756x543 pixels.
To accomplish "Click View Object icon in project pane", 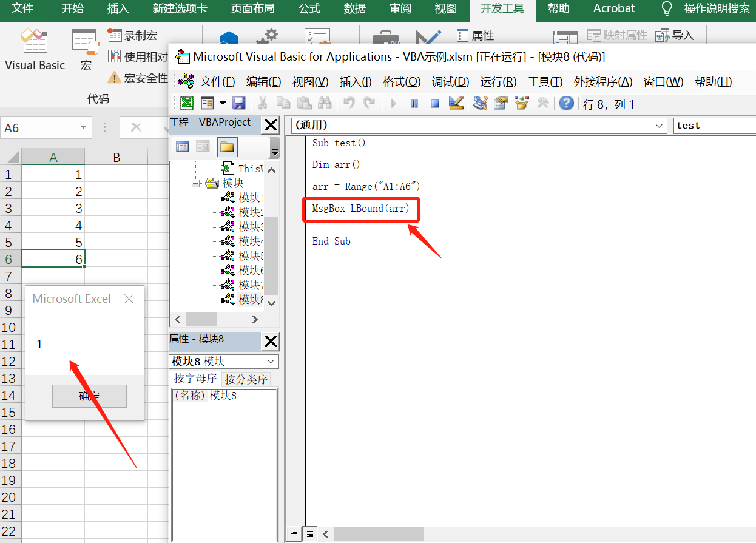I will tap(203, 146).
